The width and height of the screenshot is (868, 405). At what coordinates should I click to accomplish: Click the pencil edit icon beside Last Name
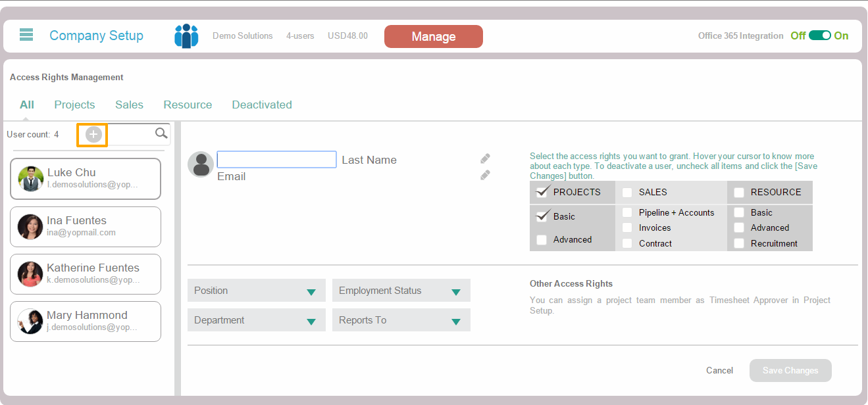[x=485, y=158]
